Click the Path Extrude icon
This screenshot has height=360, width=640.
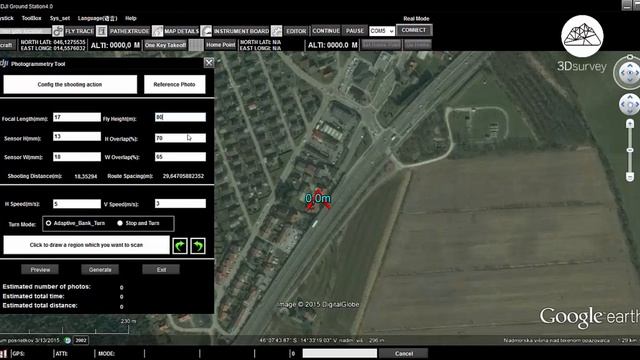(102, 31)
